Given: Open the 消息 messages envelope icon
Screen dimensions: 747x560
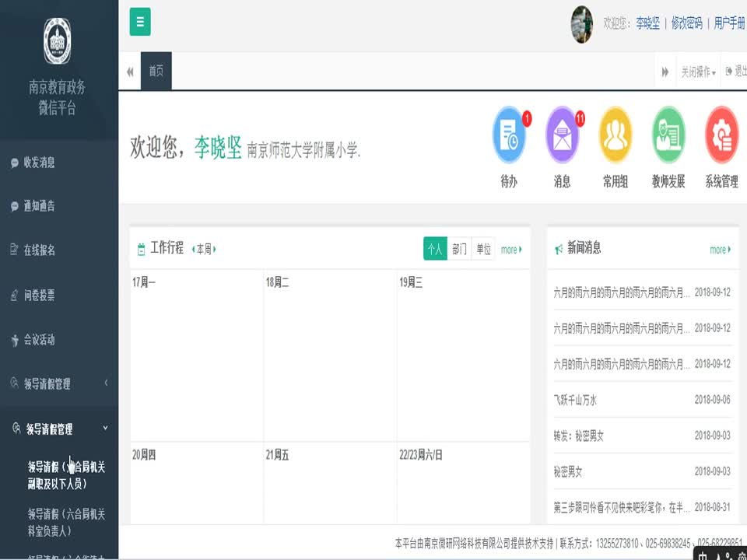Looking at the screenshot, I should (563, 135).
